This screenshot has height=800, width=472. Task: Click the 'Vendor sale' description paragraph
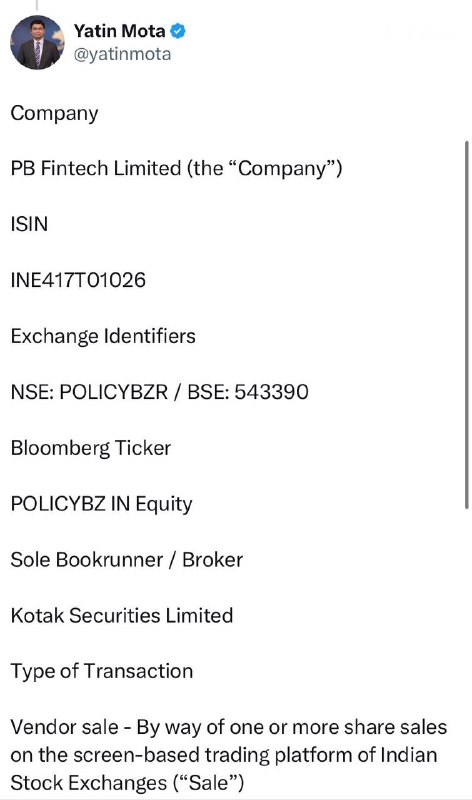[x=229, y=755]
